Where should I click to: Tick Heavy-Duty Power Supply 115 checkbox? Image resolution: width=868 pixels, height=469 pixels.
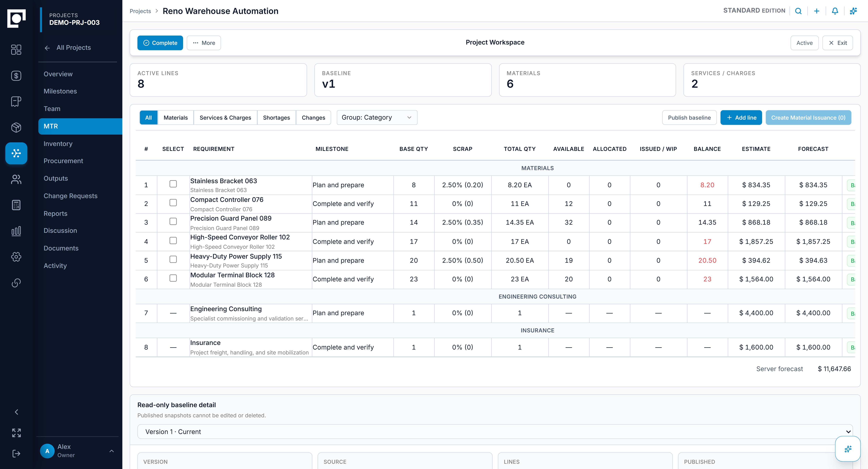(173, 259)
